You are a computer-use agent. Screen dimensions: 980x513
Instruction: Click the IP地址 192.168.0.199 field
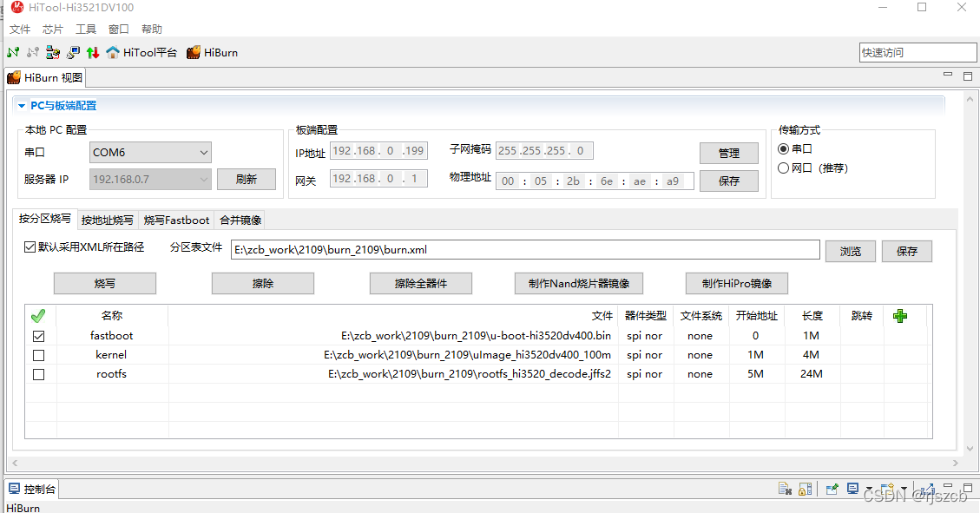click(378, 150)
